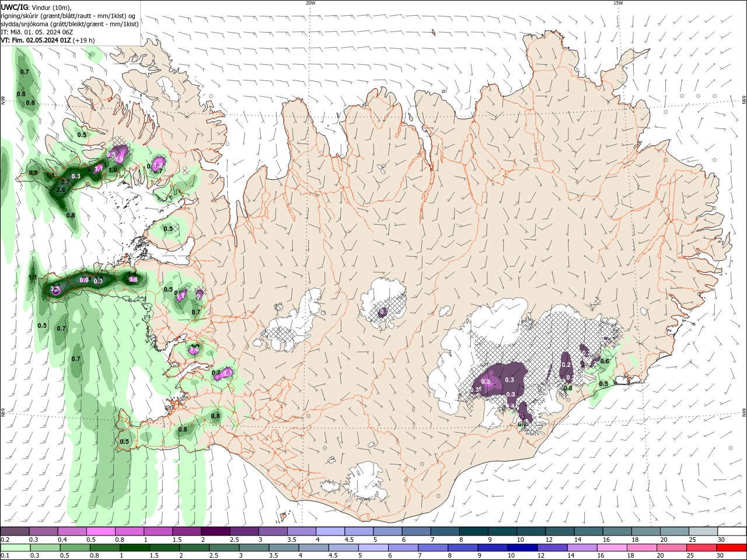
Task: Select the darkest green 1 swatch on lower scale
Action: click(134, 548)
